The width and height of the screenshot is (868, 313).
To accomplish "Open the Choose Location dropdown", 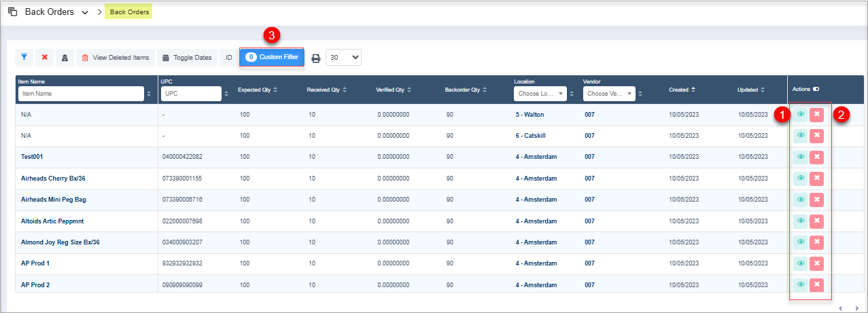I will pos(540,94).
